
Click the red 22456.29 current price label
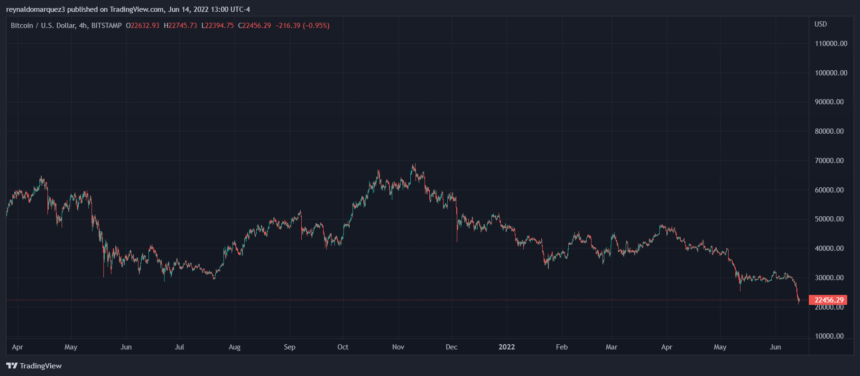click(x=828, y=300)
